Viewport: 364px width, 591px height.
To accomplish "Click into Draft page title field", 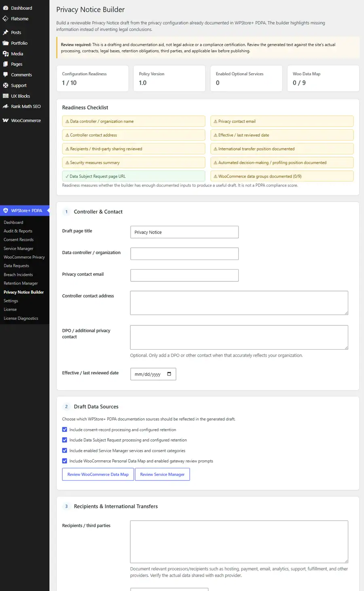I will (x=184, y=232).
